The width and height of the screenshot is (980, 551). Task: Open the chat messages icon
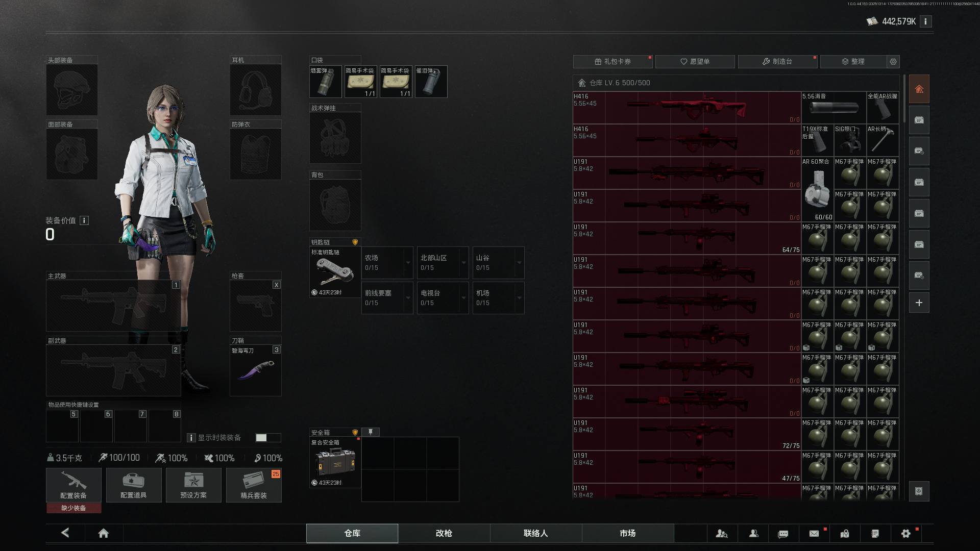783,534
